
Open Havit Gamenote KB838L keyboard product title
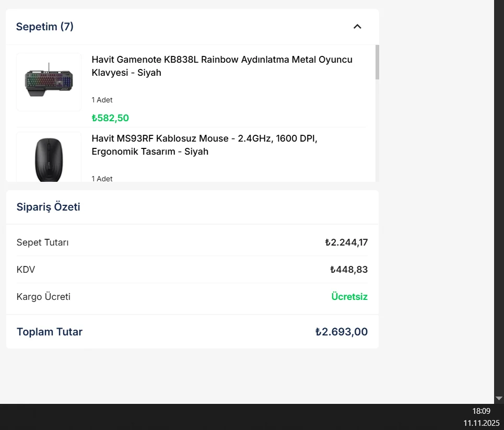(222, 66)
